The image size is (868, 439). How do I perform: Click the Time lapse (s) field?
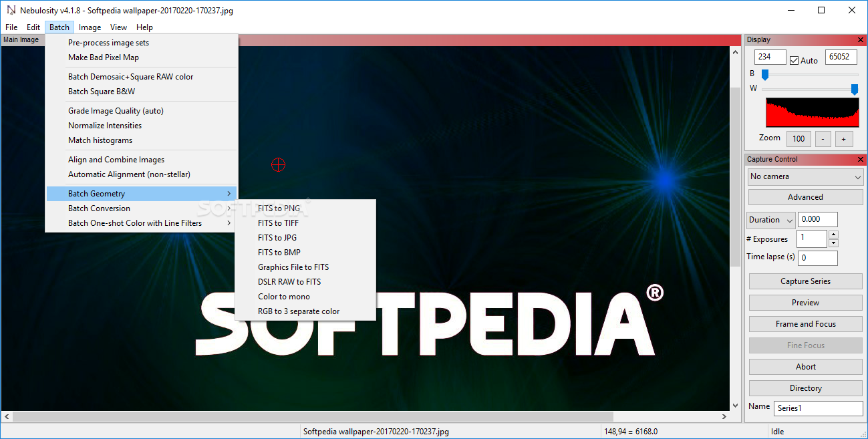click(817, 258)
